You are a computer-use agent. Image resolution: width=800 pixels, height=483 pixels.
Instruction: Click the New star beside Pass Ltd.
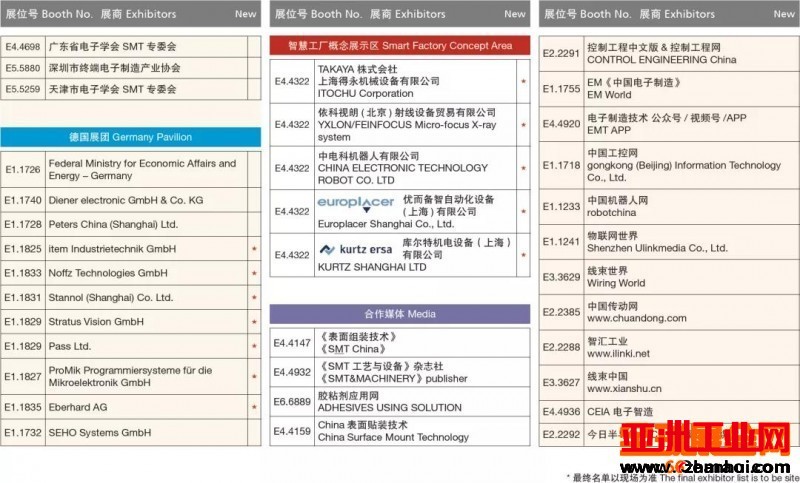254,346
